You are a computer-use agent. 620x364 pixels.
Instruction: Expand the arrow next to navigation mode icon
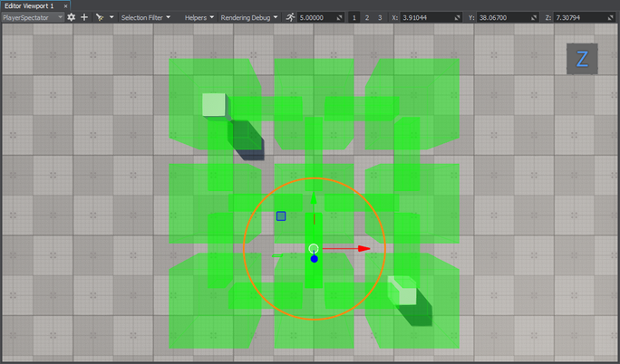tap(111, 17)
